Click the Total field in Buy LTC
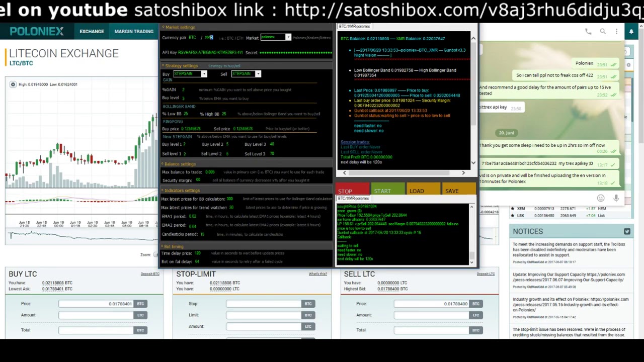 96,330
